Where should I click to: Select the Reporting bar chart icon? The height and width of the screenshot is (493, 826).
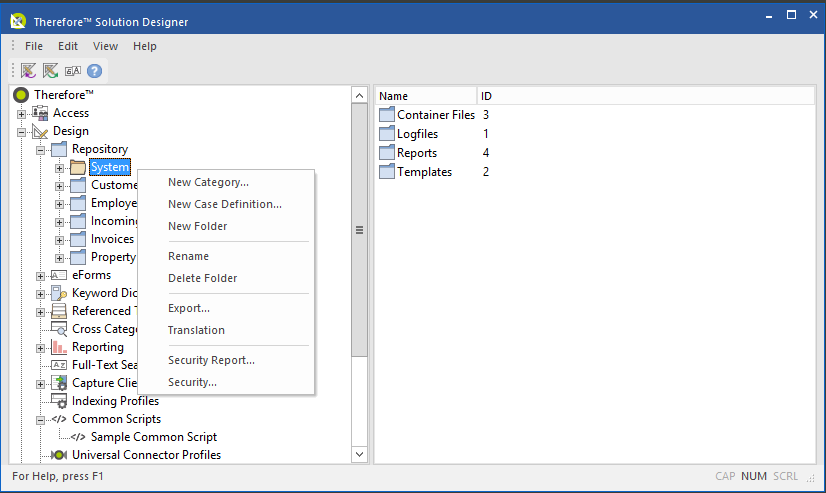pyautogui.click(x=59, y=347)
